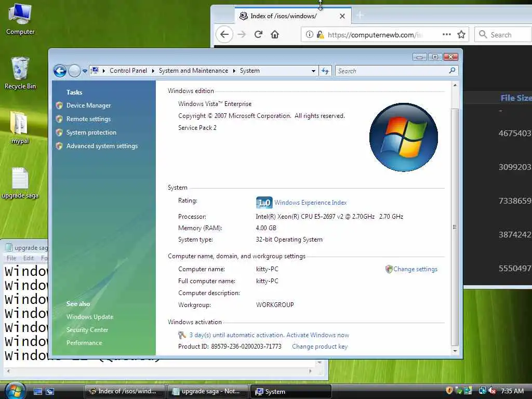This screenshot has width=532, height=399.
Task: Open System protection task
Action: point(91,132)
